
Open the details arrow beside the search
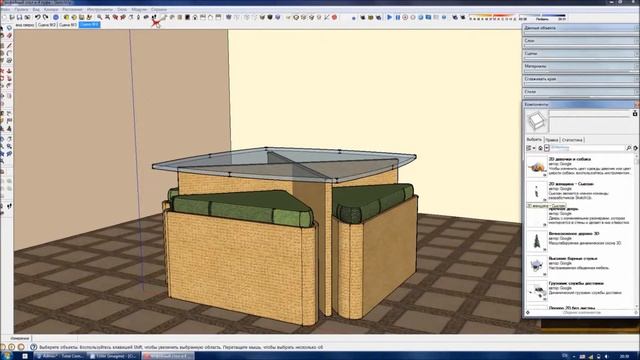pyautogui.click(x=636, y=148)
